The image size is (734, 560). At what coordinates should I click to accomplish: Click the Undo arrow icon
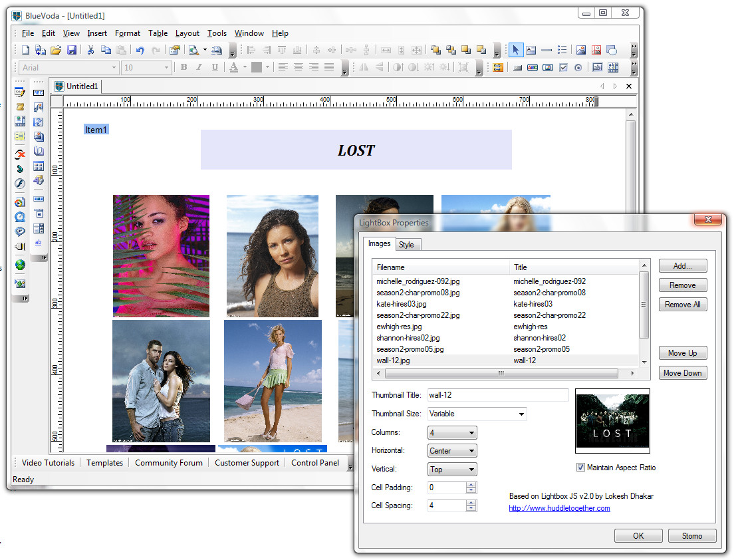pyautogui.click(x=140, y=50)
